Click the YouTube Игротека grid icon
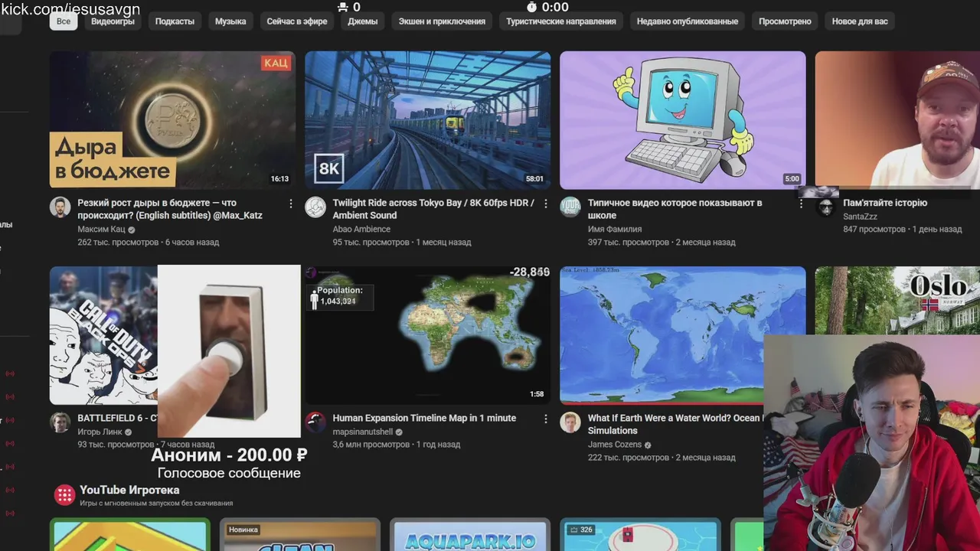The height and width of the screenshot is (551, 980). (x=64, y=494)
